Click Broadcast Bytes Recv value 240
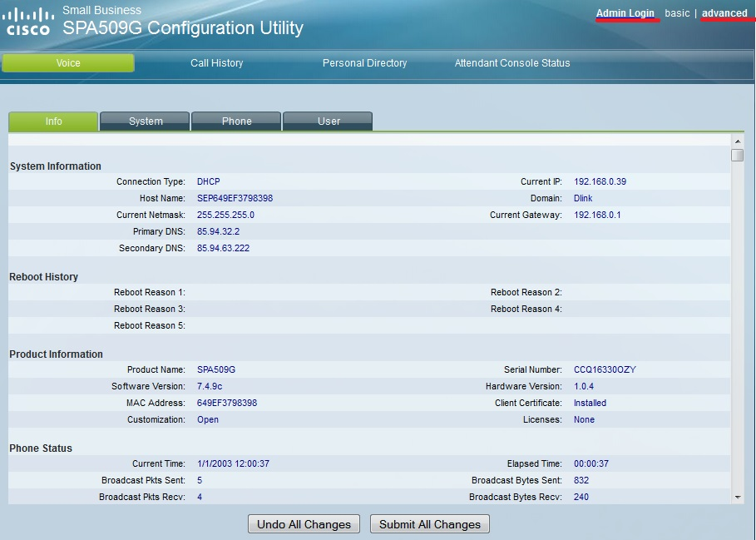The image size is (756, 540). (581, 497)
